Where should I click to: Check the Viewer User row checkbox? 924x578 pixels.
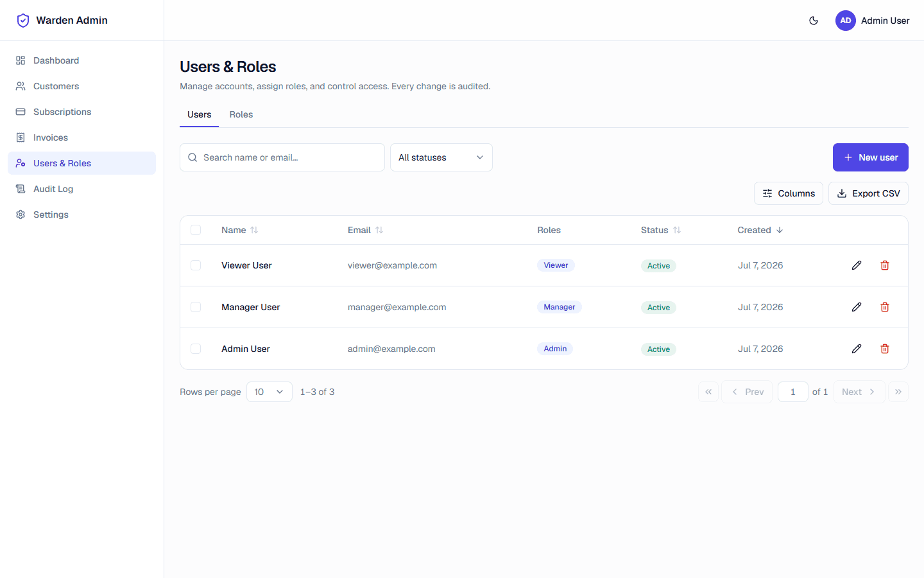point(196,265)
